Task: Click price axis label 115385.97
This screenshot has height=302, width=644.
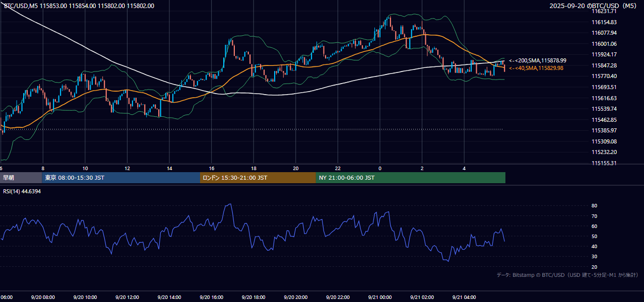Action: pos(604,130)
